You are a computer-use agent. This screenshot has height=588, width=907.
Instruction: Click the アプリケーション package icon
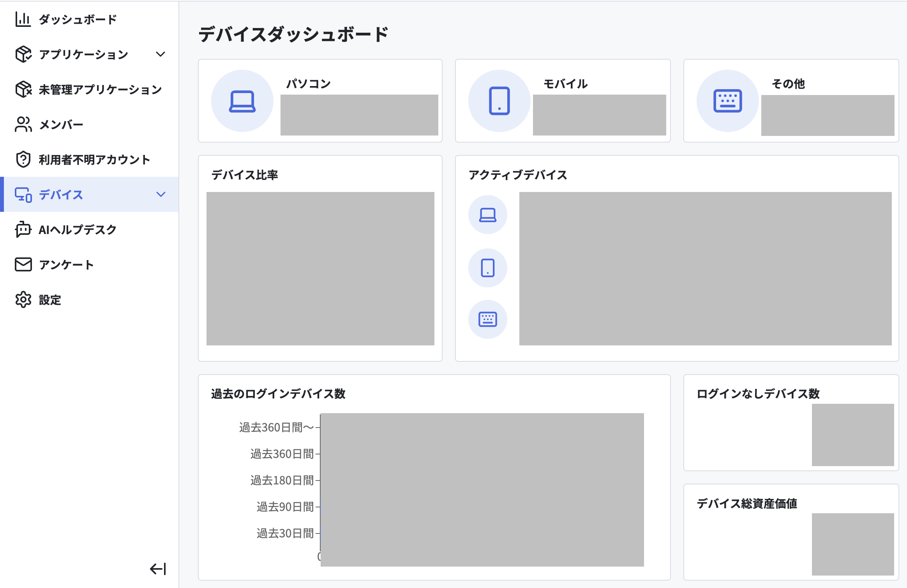(x=23, y=54)
